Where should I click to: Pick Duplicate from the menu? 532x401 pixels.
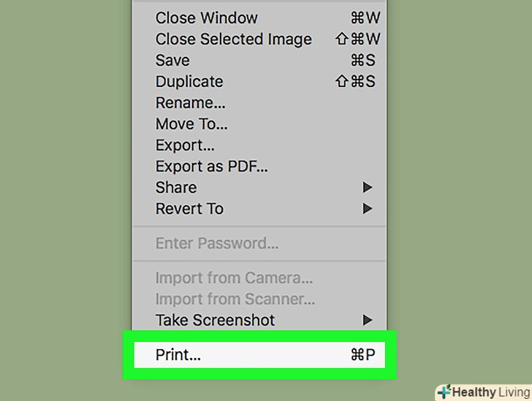pyautogui.click(x=189, y=82)
